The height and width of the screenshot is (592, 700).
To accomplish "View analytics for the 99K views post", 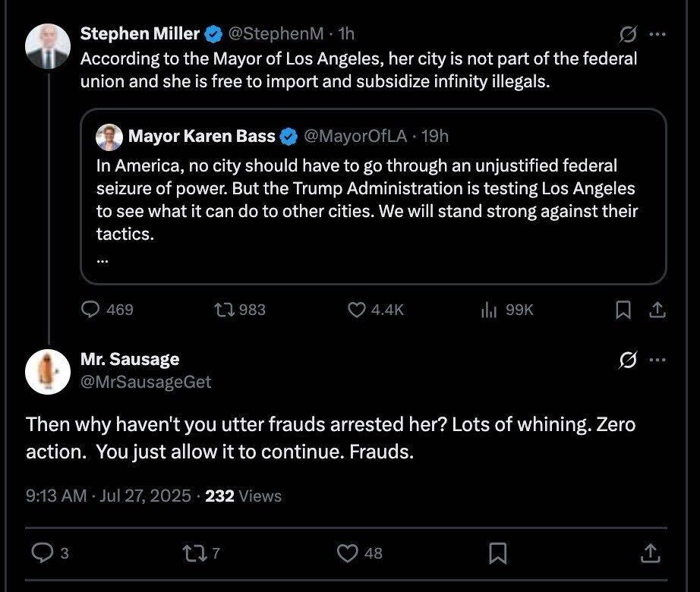I will click(x=489, y=310).
